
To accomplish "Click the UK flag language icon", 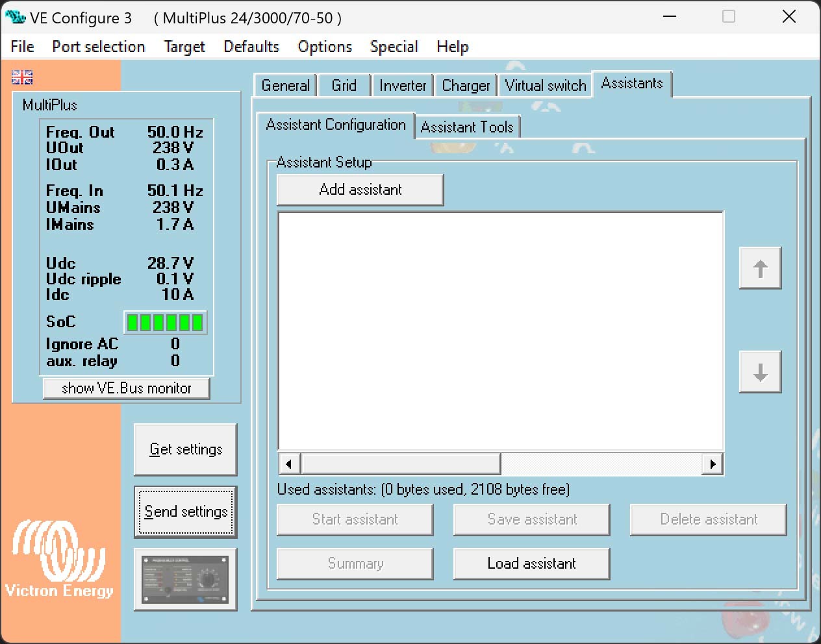I will coord(22,77).
